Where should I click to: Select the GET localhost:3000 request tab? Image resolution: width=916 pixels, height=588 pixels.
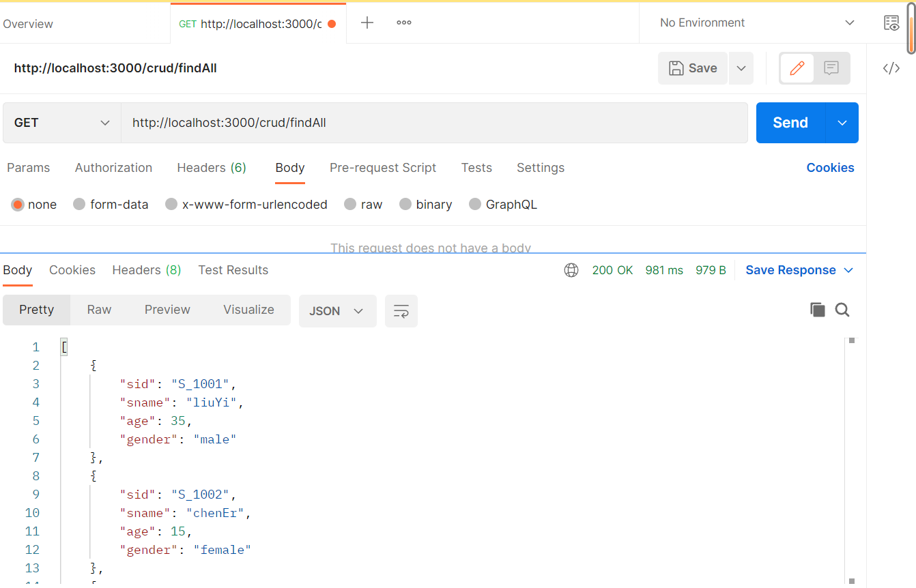[x=258, y=24]
